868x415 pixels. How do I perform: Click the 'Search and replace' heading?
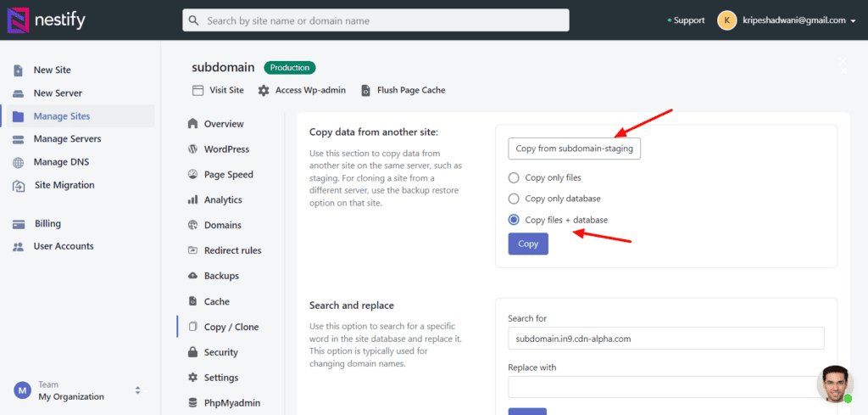(x=352, y=306)
